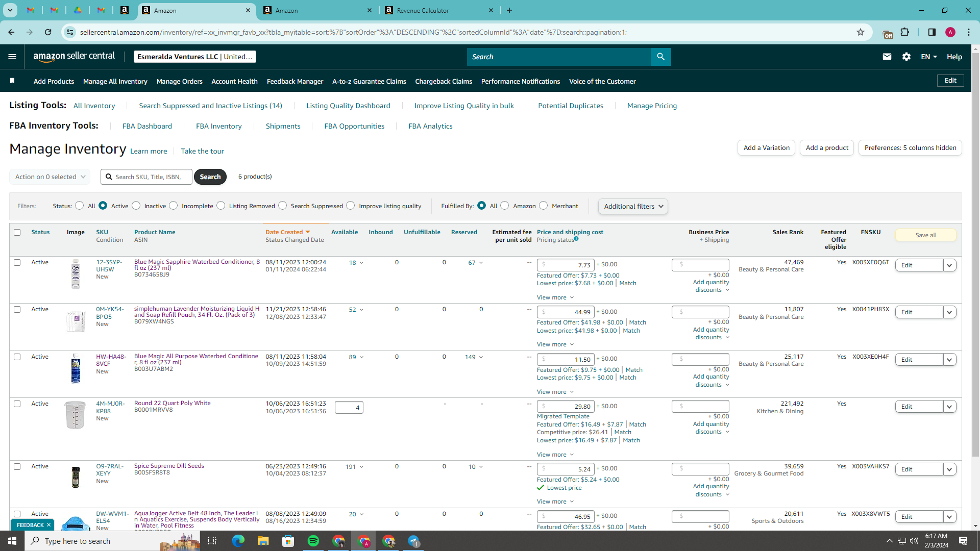Select the Incomplete status filter
Viewport: 980px width, 551px height.
tap(174, 206)
